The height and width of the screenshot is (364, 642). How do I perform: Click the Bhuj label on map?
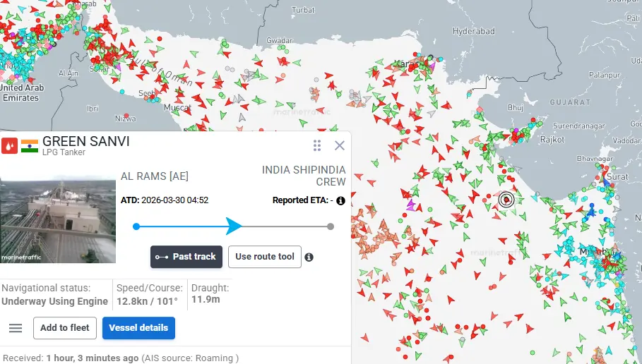click(x=515, y=107)
